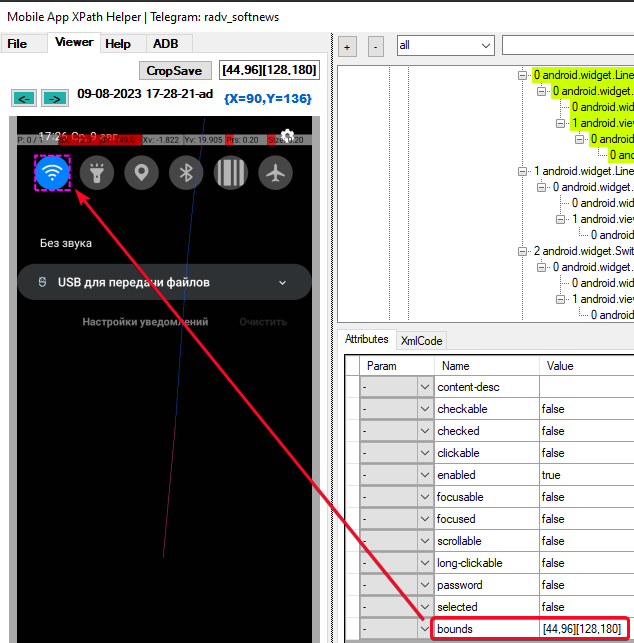
Task: Click the content-desc attribute name cell
Action: point(486,387)
